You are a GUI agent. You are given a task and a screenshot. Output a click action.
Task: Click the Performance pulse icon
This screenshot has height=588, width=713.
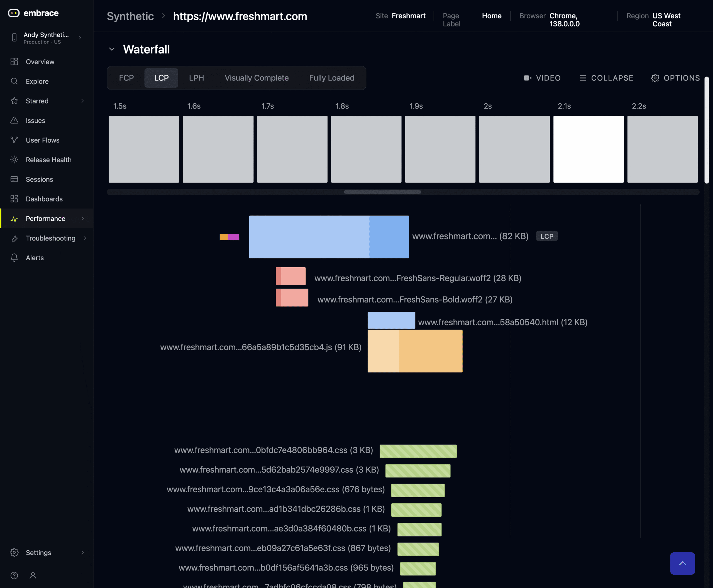(14, 219)
